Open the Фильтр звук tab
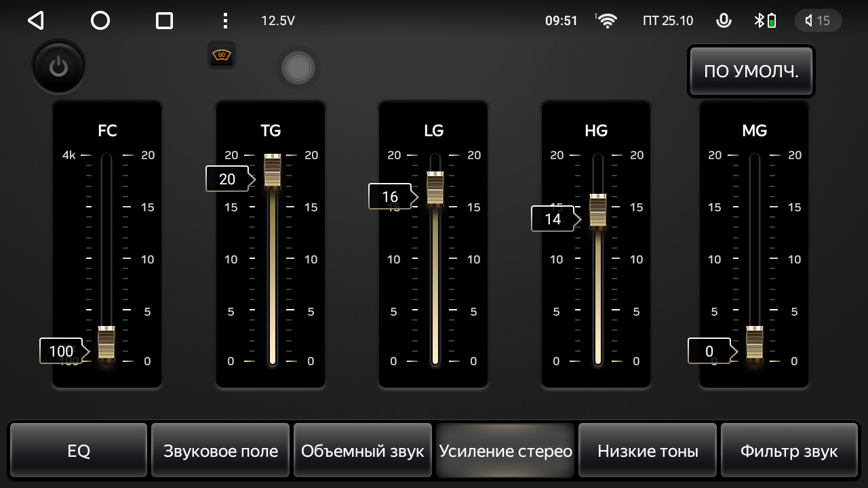Image resolution: width=868 pixels, height=488 pixels. [789, 451]
